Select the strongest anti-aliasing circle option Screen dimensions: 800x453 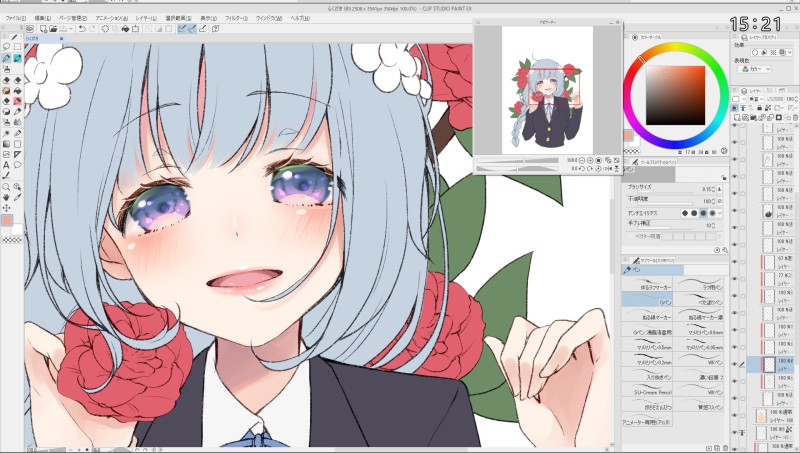pos(712,213)
